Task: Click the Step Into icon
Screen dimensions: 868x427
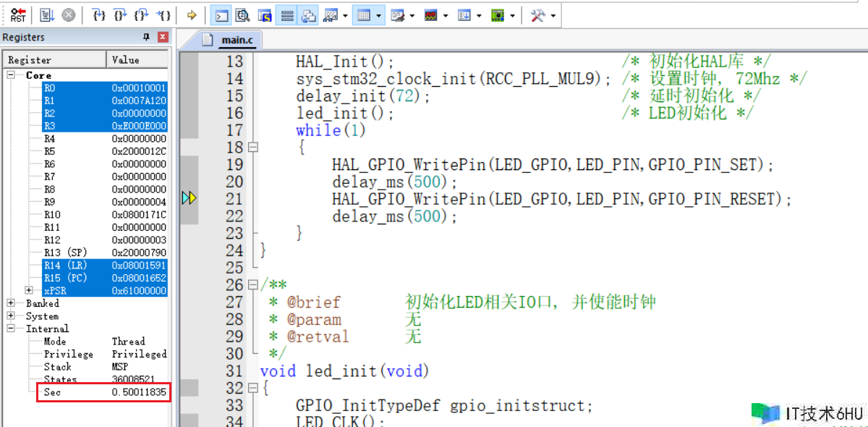Action: (x=101, y=15)
